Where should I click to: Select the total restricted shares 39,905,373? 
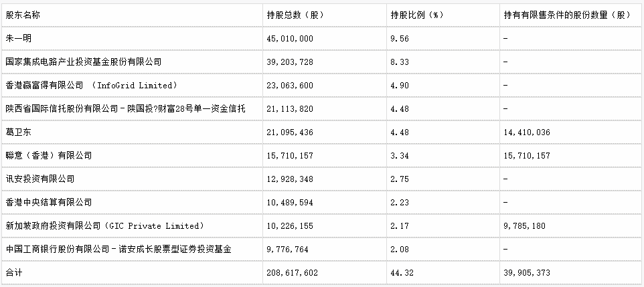(x=526, y=272)
